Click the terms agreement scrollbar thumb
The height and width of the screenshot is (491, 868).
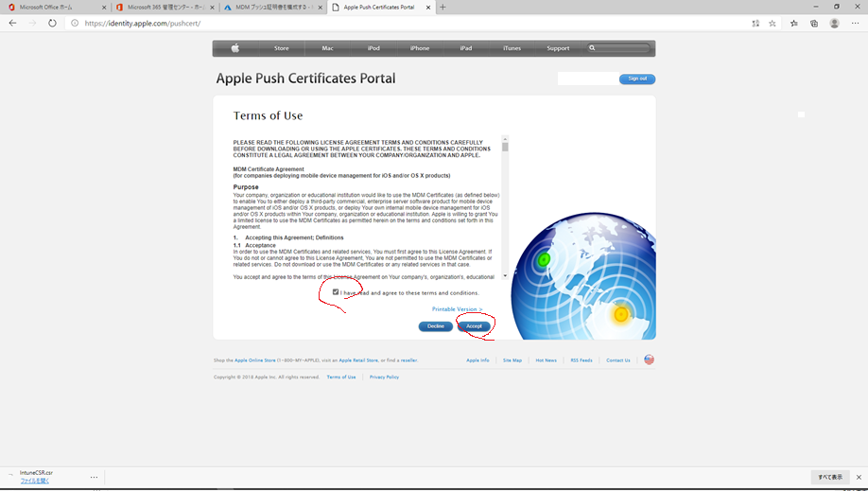[505, 147]
